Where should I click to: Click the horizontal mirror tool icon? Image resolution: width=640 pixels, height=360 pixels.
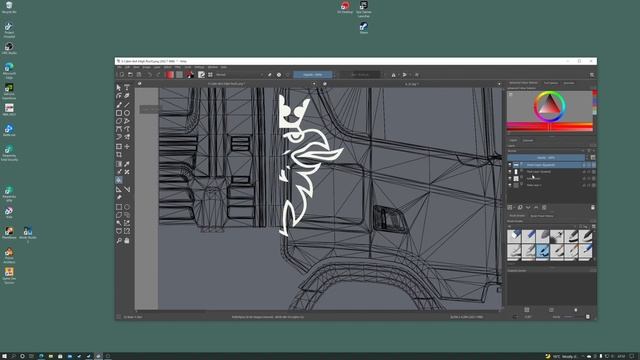[393, 75]
